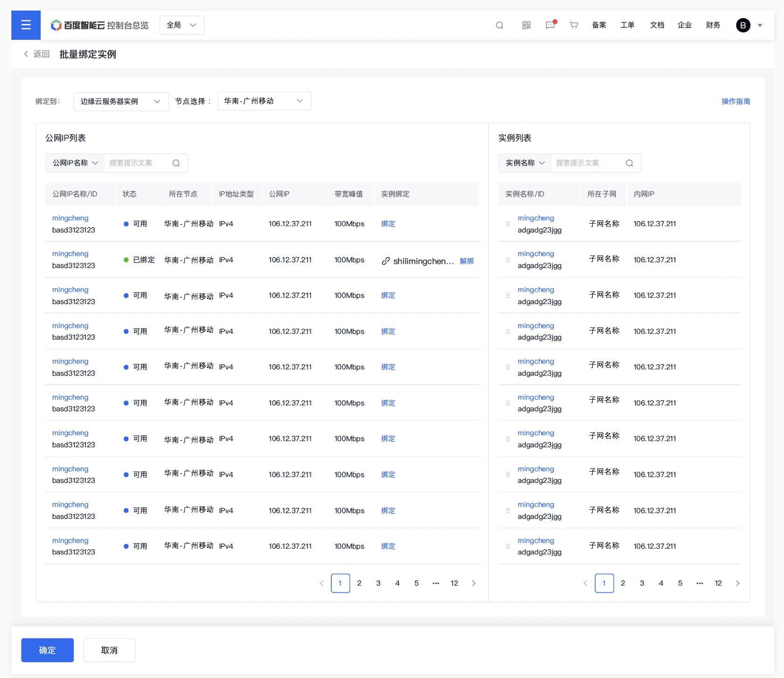The height and width of the screenshot is (678, 784).
Task: Click 绑定 in the third IP row
Action: pyautogui.click(x=388, y=295)
